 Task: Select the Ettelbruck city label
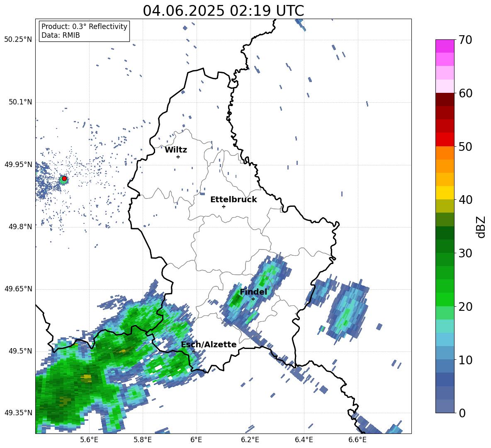233,200
